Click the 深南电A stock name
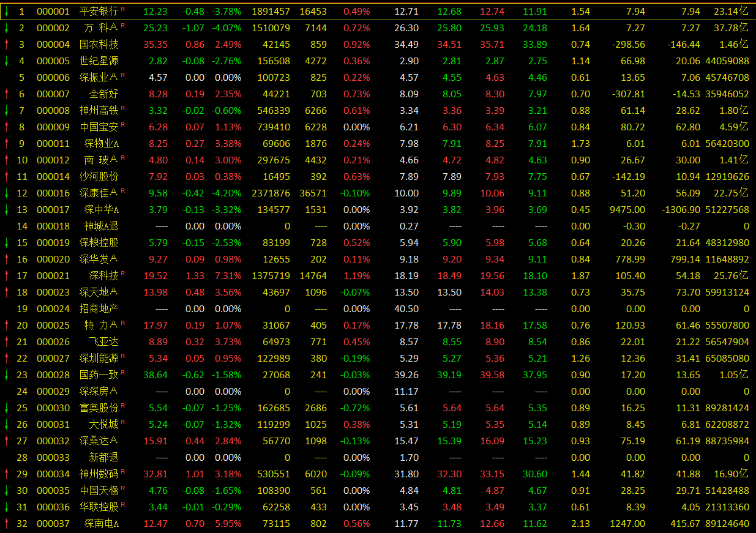756x533 pixels. 101,523
